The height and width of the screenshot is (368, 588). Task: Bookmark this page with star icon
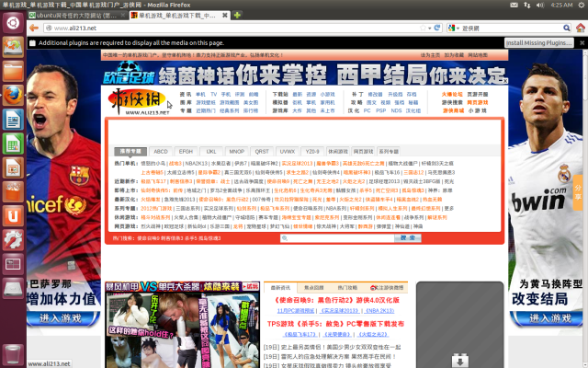tap(423, 28)
